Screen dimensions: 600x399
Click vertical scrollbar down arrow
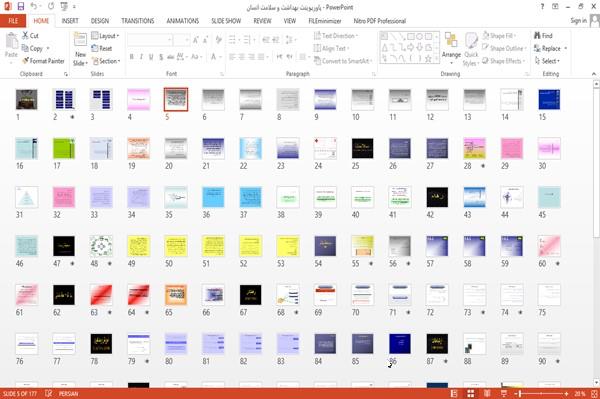coord(596,383)
